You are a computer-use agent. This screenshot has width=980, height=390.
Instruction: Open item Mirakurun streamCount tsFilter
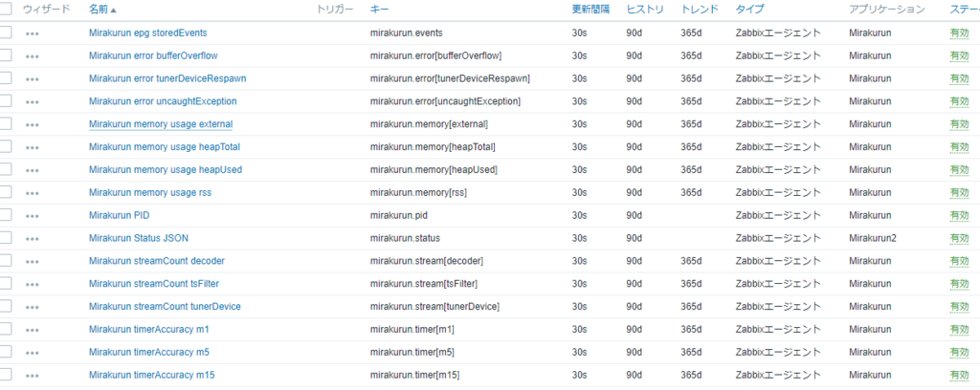pyautogui.click(x=154, y=284)
